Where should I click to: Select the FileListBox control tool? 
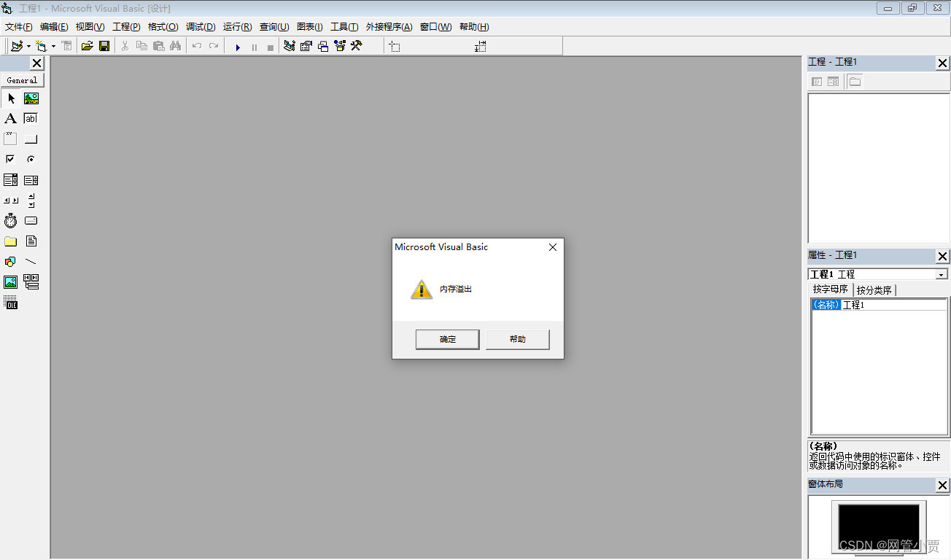point(31,241)
